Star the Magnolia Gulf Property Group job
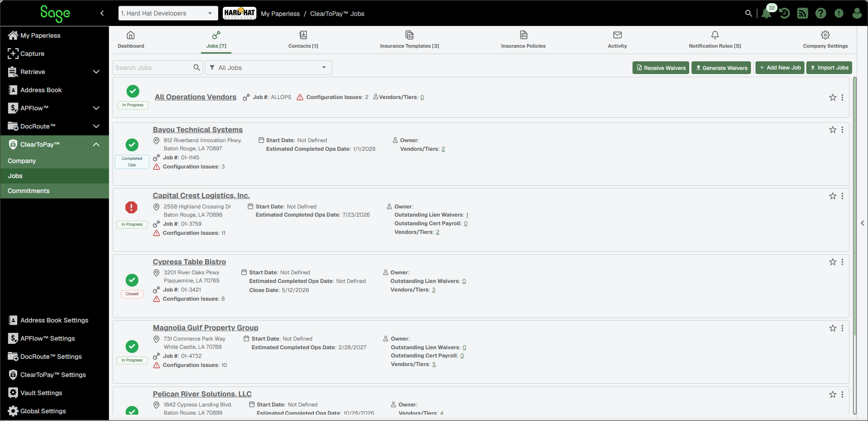Screen dimensions: 868x421 [x=833, y=328]
